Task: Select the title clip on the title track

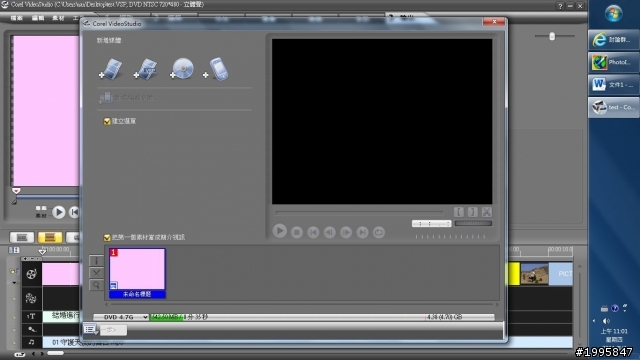Action: pyautogui.click(x=61, y=316)
